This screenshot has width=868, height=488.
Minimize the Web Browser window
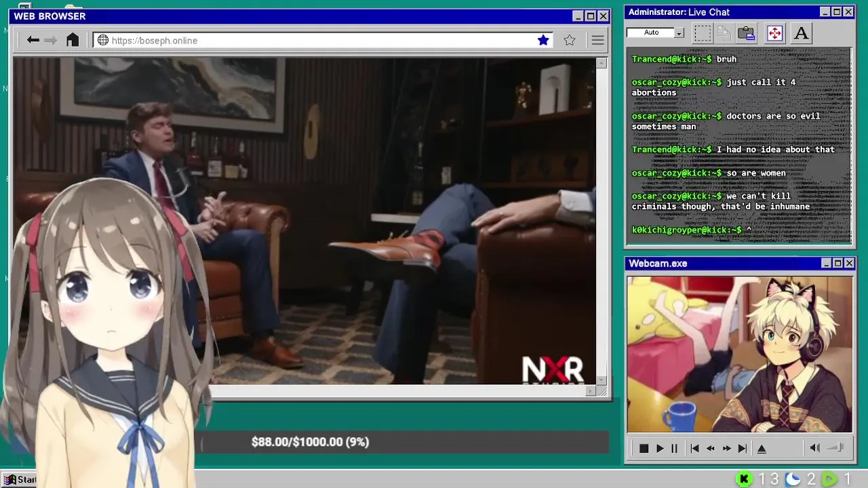[x=578, y=16]
